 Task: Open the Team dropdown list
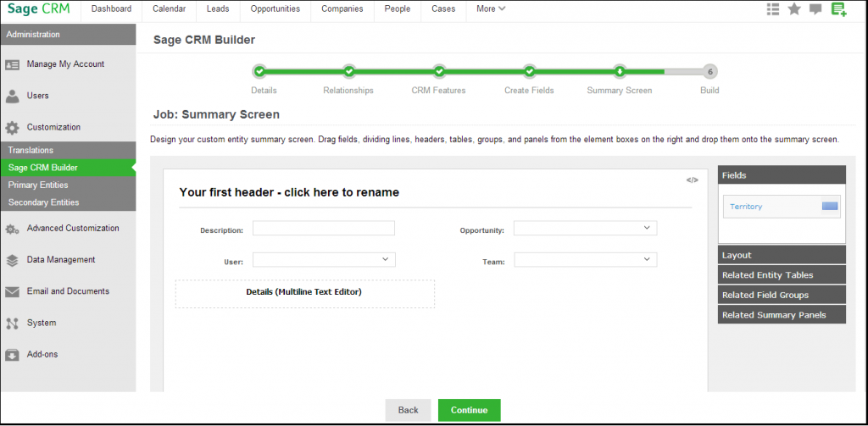click(585, 260)
